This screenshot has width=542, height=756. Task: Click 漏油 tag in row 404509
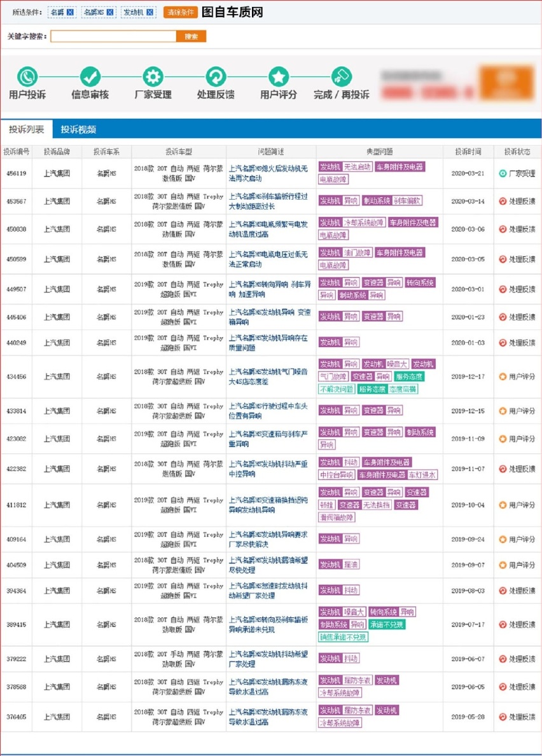tap(351, 565)
